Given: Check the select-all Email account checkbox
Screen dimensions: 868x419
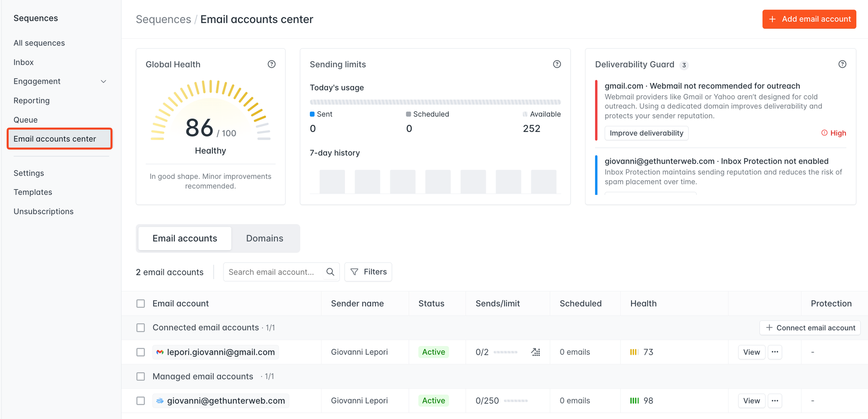Looking at the screenshot, I should tap(141, 304).
